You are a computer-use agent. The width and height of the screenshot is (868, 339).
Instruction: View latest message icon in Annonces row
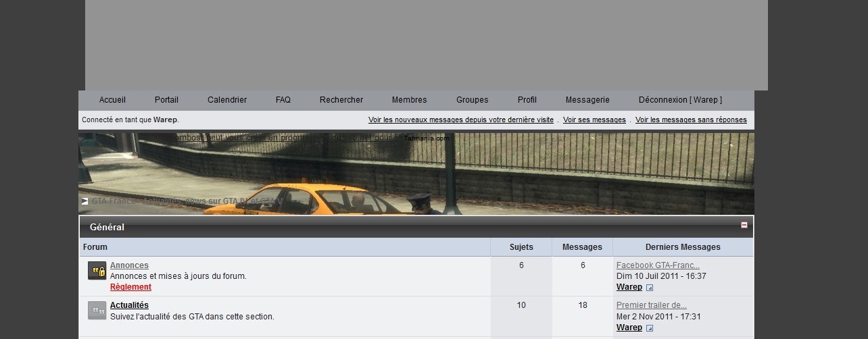point(650,288)
